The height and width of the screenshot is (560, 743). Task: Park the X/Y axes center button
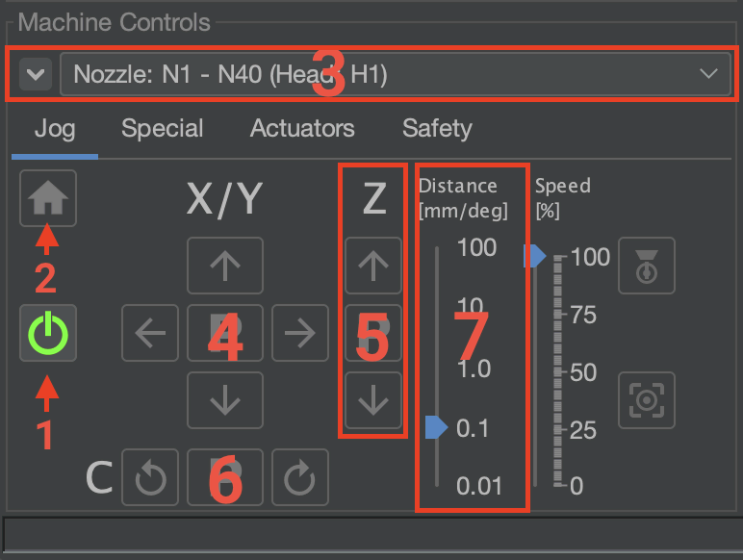(x=224, y=334)
